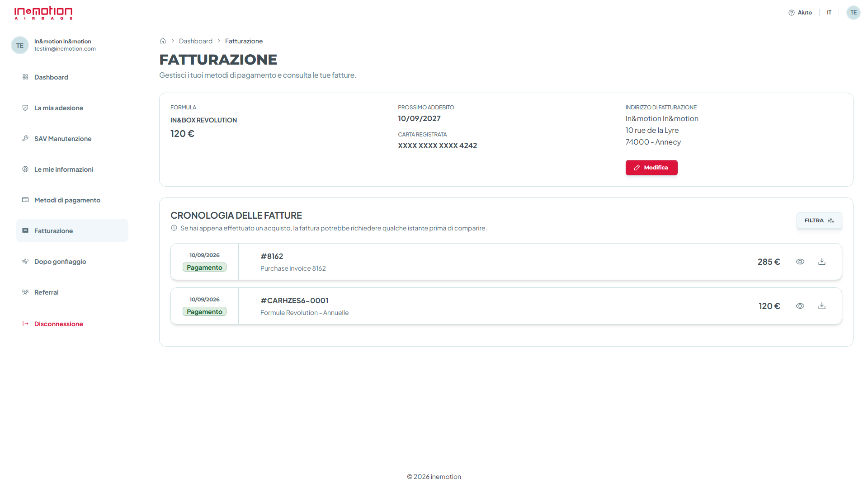868x488 pixels.
Task: Click the Formule Revolution - Annuelle description
Action: 305,313
